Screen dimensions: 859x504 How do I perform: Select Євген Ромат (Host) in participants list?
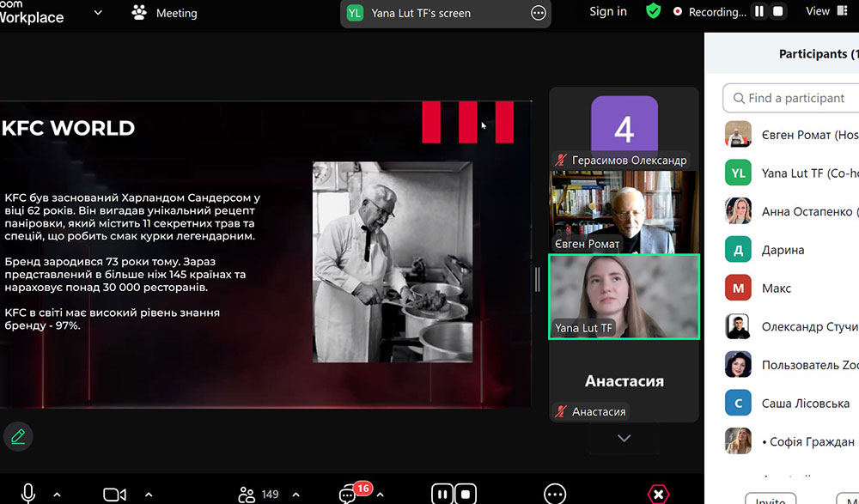click(790, 135)
